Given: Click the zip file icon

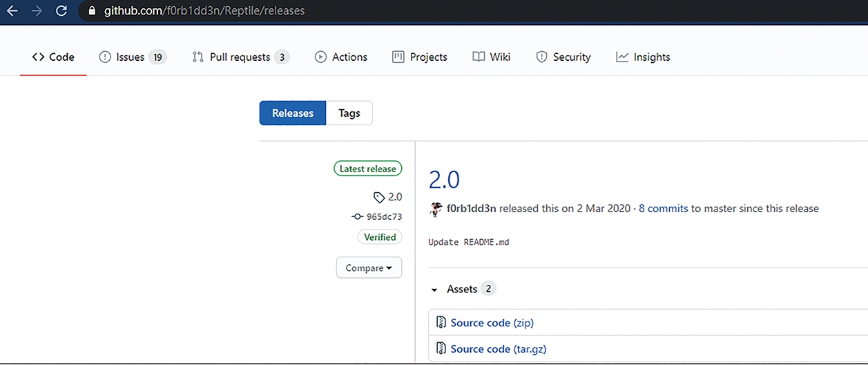Looking at the screenshot, I should pos(441,323).
